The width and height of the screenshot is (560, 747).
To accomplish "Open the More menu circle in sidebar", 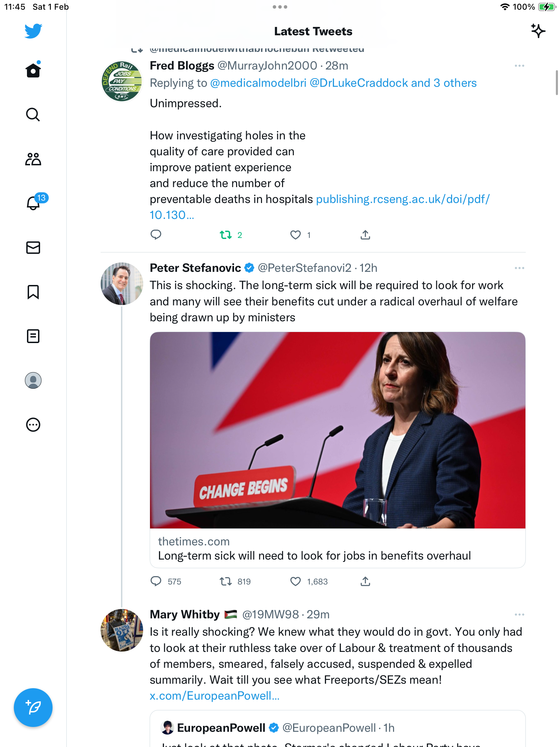I will (33, 425).
